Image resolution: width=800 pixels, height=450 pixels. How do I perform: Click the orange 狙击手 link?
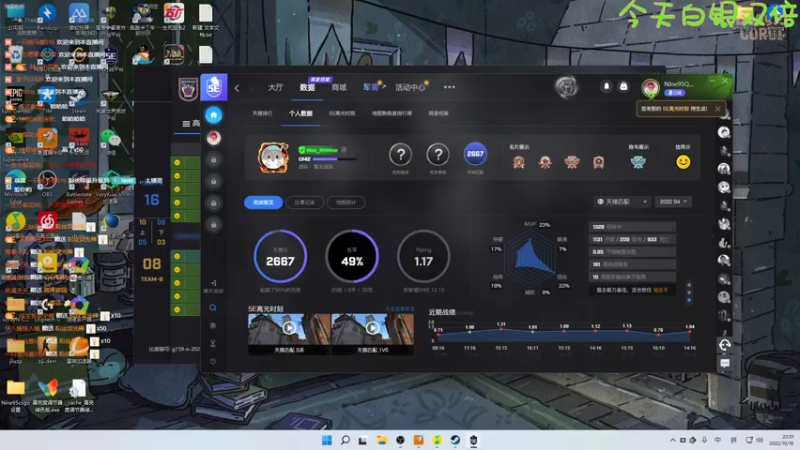[660, 290]
